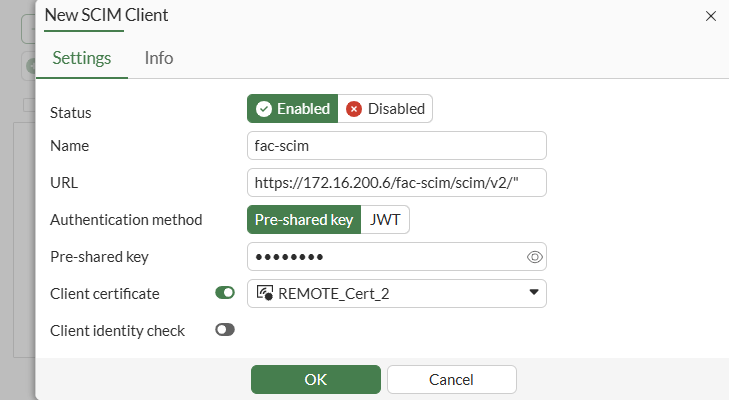Switch to the Info tab
The height and width of the screenshot is (400, 729).
159,58
